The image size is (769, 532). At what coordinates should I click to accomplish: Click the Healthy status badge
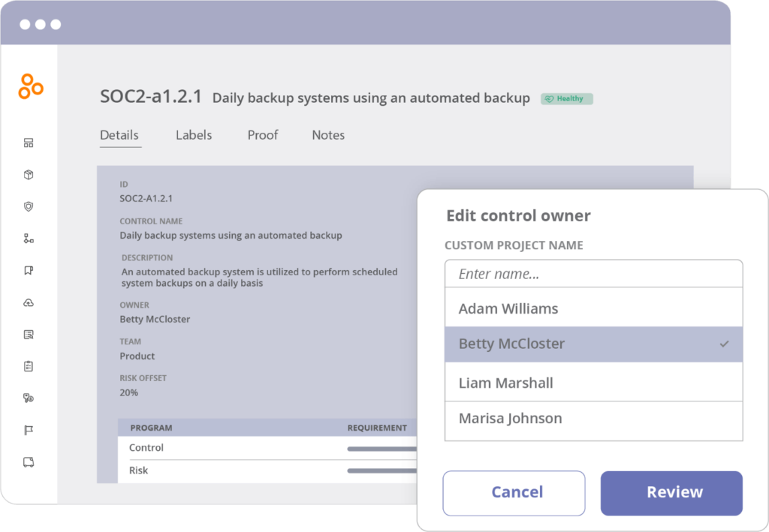click(567, 98)
